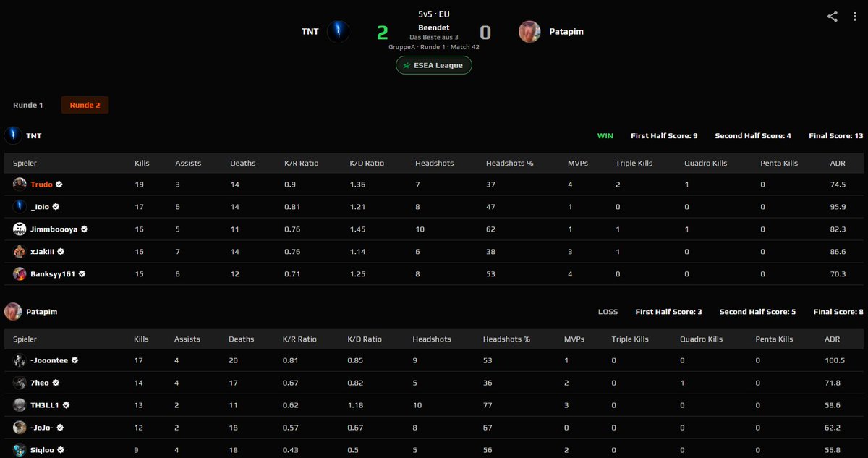The width and height of the screenshot is (868, 458).
Task: Click the share icon at top right
Action: tap(833, 17)
